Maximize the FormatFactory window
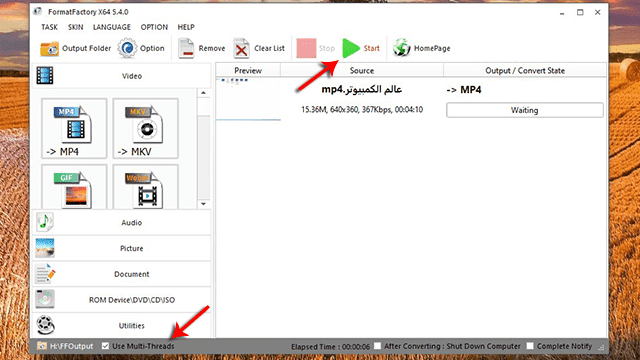The image size is (640, 360). pyautogui.click(x=580, y=13)
